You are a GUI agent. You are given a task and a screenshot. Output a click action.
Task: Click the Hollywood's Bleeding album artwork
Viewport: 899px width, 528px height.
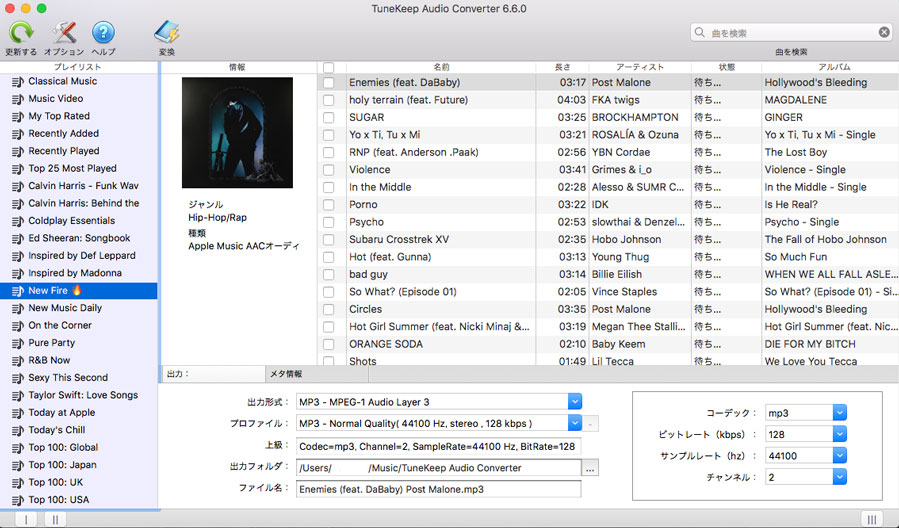(x=237, y=133)
